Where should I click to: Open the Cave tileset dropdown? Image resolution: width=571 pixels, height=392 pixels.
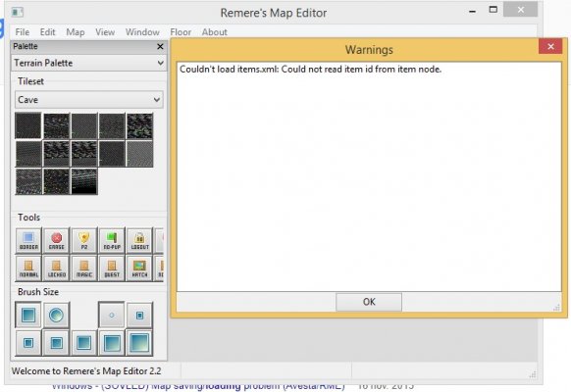point(89,100)
